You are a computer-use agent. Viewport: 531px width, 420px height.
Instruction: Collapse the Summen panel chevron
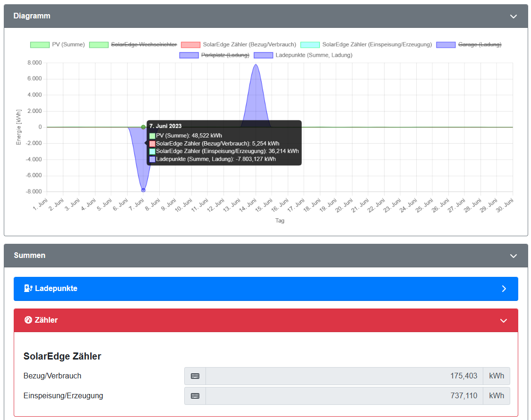coord(514,256)
